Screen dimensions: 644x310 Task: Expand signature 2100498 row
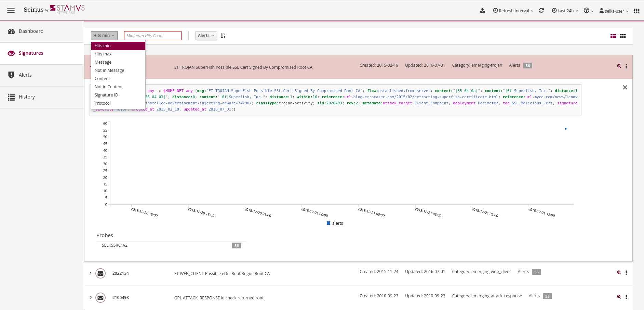90,298
